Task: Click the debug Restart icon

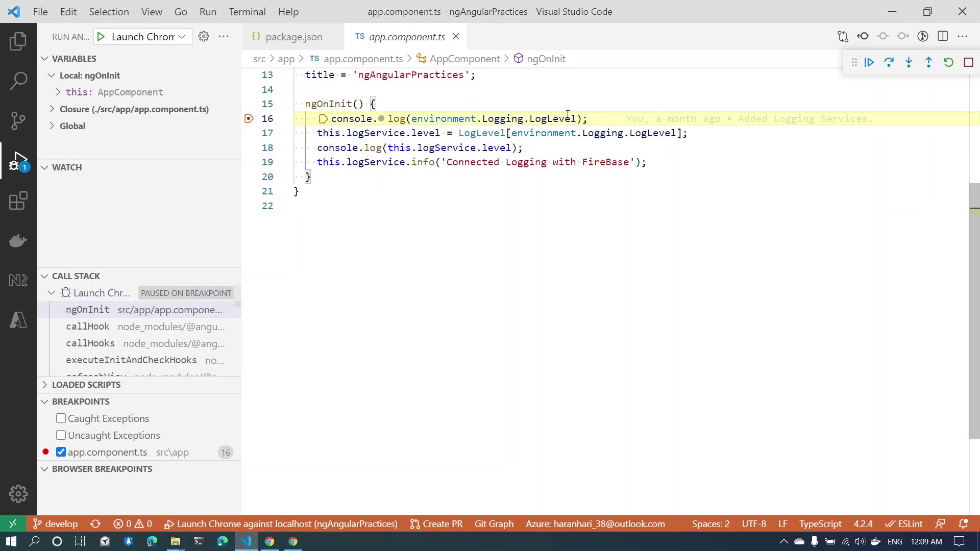Action: [948, 62]
